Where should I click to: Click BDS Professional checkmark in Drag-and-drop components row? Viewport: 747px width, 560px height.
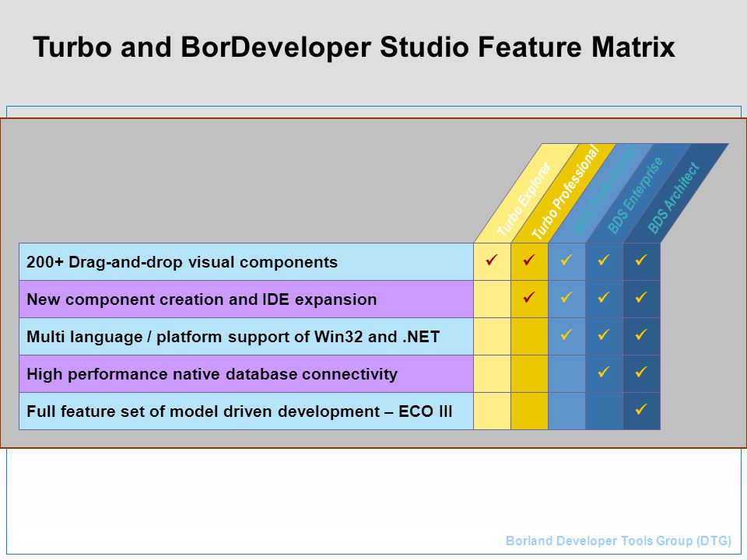(566, 260)
